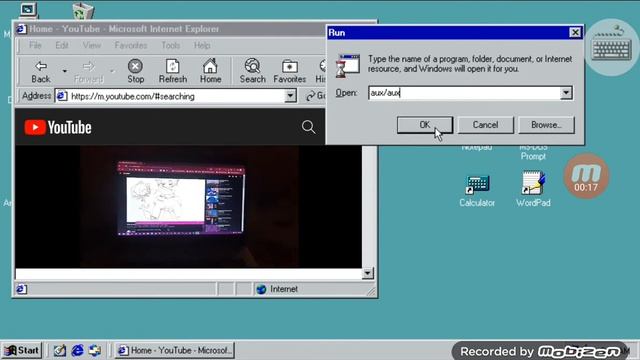Screen dimensions: 640x360
Task: Close the Run dialog with X
Action: [575, 33]
